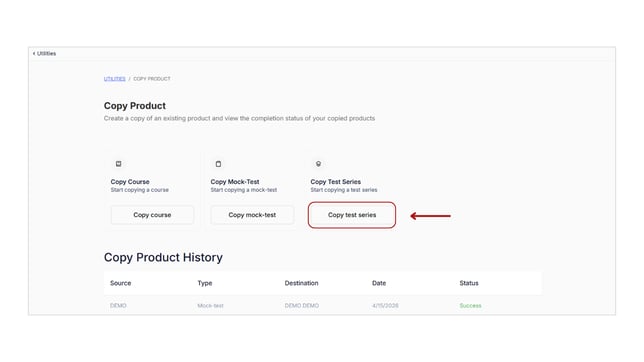Click the Copy Product page heading
Viewport: 644px width, 362px height.
[x=135, y=106]
